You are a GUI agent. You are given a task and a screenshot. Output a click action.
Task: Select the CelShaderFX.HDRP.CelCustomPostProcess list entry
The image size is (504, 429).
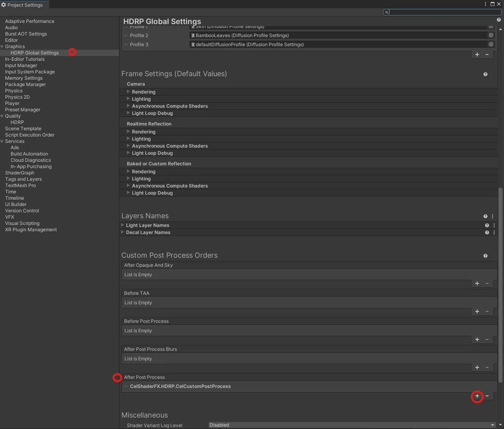(x=309, y=386)
